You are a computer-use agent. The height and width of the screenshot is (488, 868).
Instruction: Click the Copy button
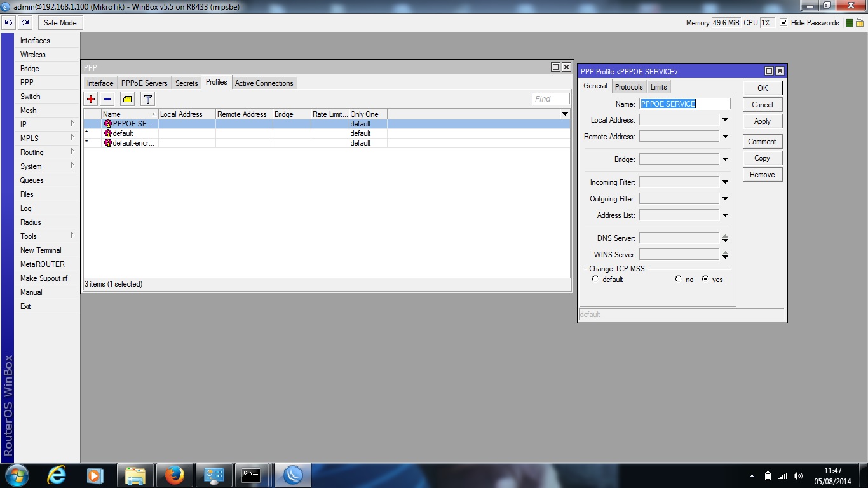point(763,158)
